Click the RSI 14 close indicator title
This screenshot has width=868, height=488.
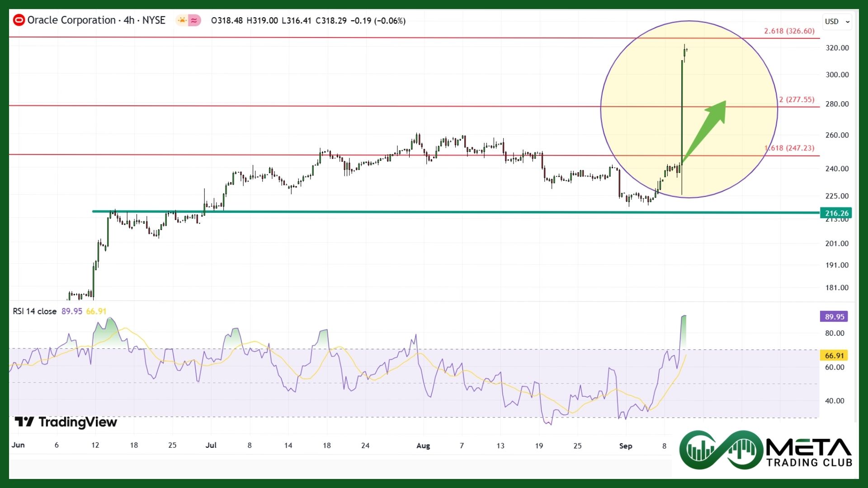[x=35, y=311]
